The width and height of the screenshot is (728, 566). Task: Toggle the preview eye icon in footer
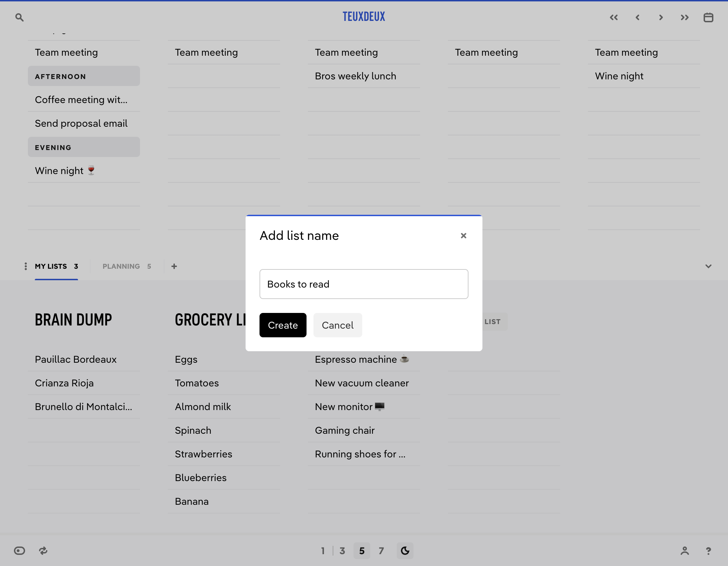20,551
